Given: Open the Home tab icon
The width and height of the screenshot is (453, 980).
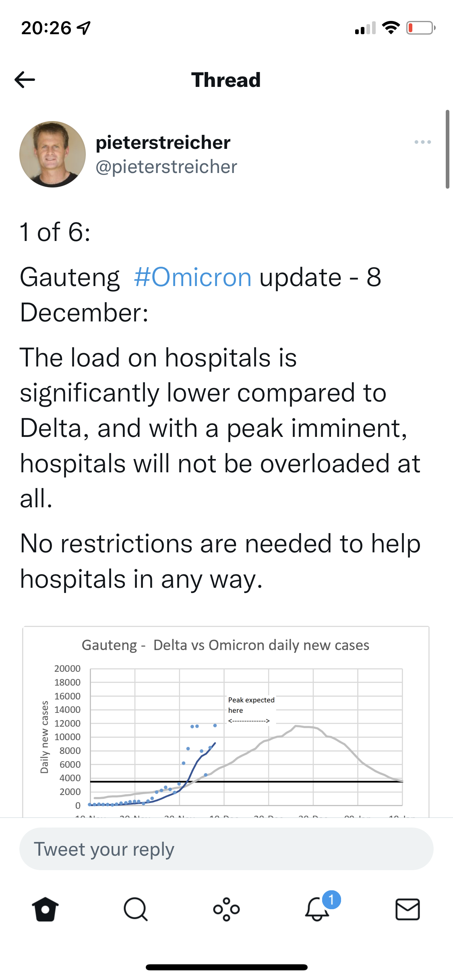Looking at the screenshot, I should pos(45,909).
